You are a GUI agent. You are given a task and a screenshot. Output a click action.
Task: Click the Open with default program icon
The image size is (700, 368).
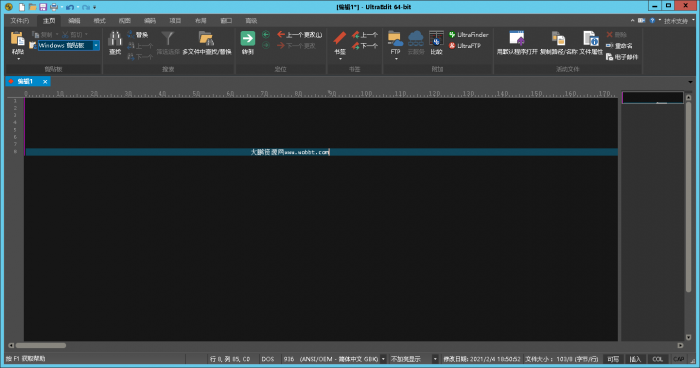pyautogui.click(x=517, y=38)
